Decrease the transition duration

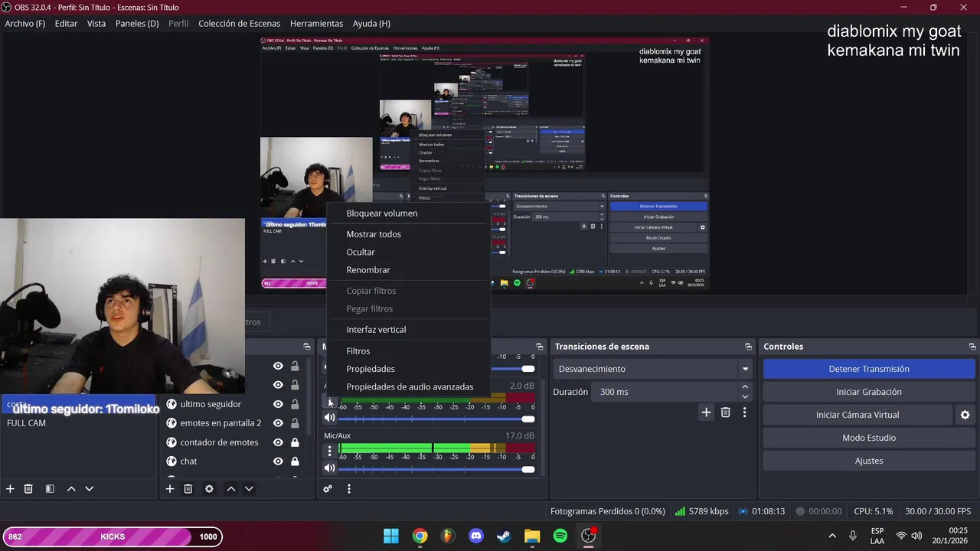point(745,396)
